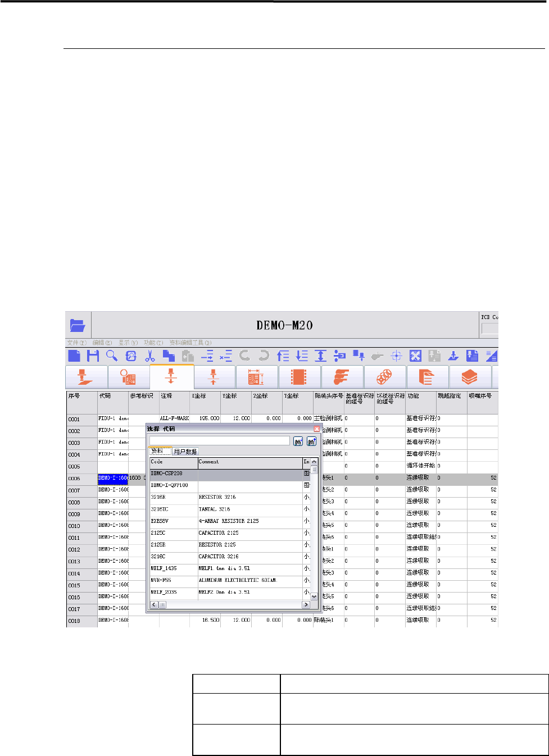Click the Code column header in dialog
This screenshot has width=549, height=756.
pos(174,462)
